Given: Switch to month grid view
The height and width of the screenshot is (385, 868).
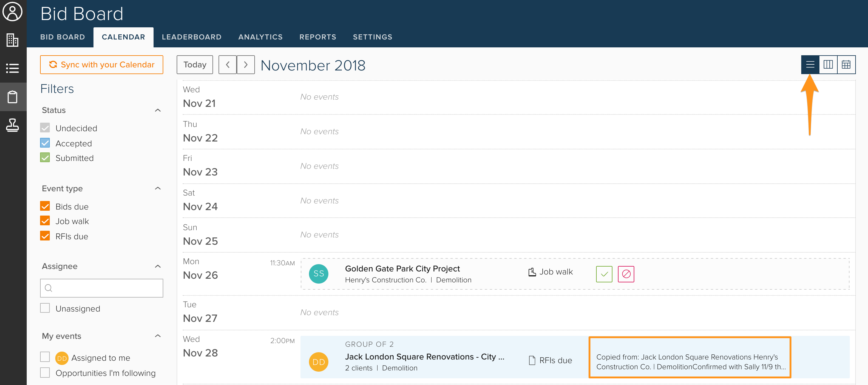Looking at the screenshot, I should click(x=846, y=64).
